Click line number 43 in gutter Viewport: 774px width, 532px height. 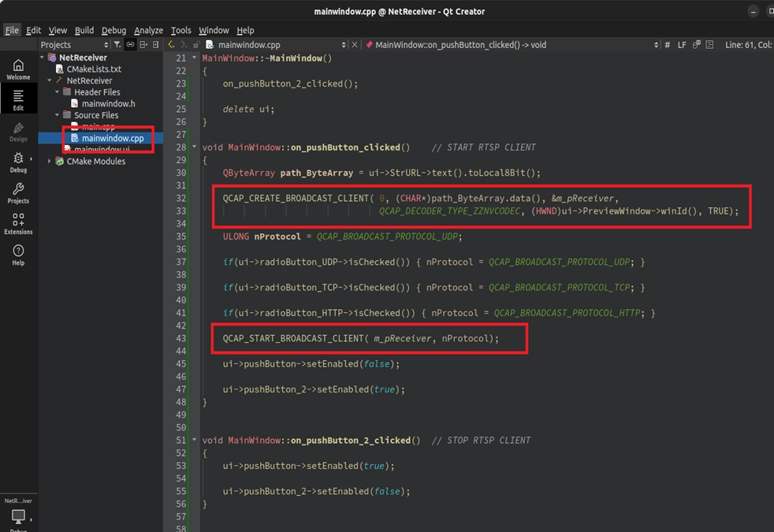click(180, 338)
